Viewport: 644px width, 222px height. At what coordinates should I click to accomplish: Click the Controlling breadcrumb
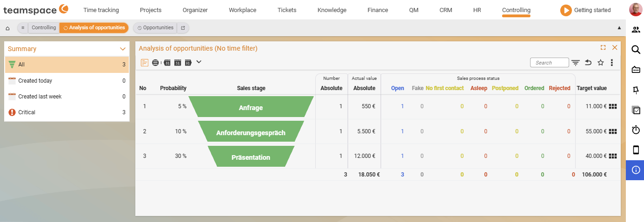click(44, 28)
